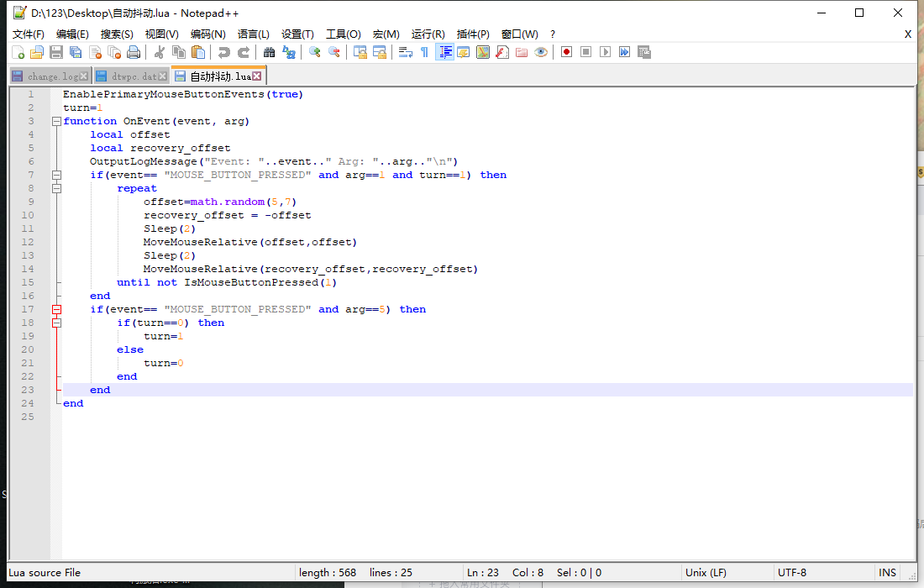
Task: Run macro multiple times icon
Action: (x=625, y=52)
